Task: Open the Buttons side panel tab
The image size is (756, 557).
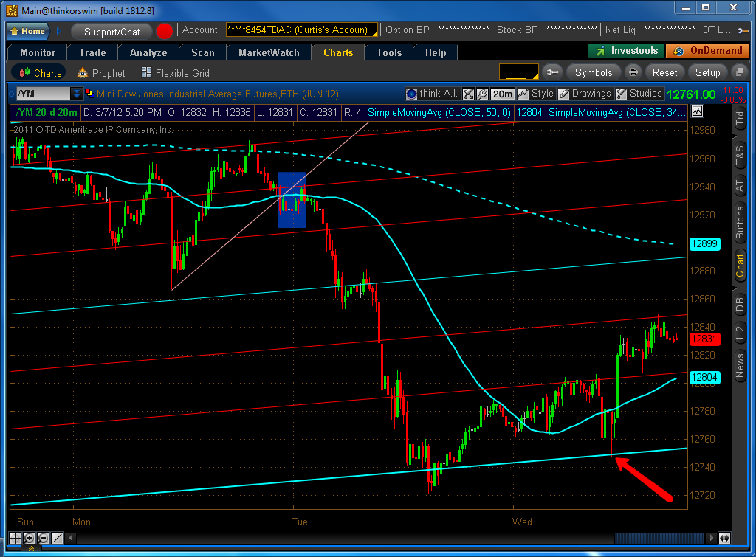Action: [x=740, y=222]
